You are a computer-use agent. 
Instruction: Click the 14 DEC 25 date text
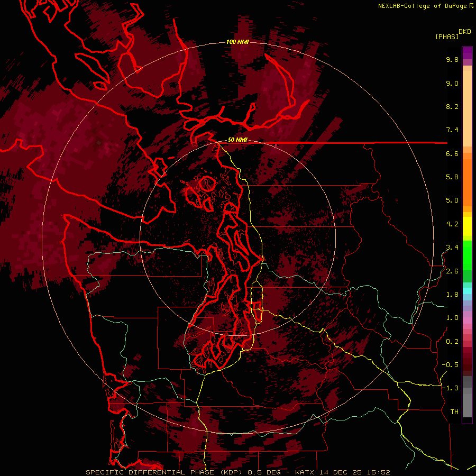point(341,472)
